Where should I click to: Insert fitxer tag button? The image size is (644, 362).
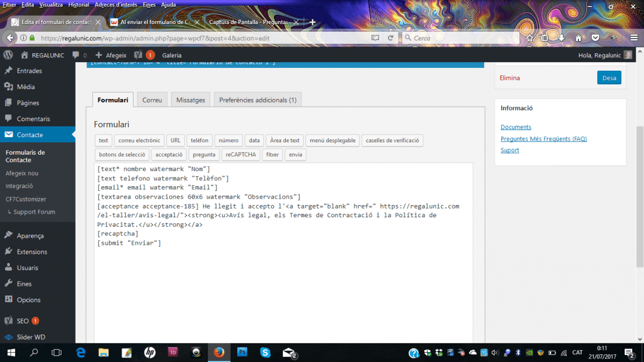(x=272, y=155)
